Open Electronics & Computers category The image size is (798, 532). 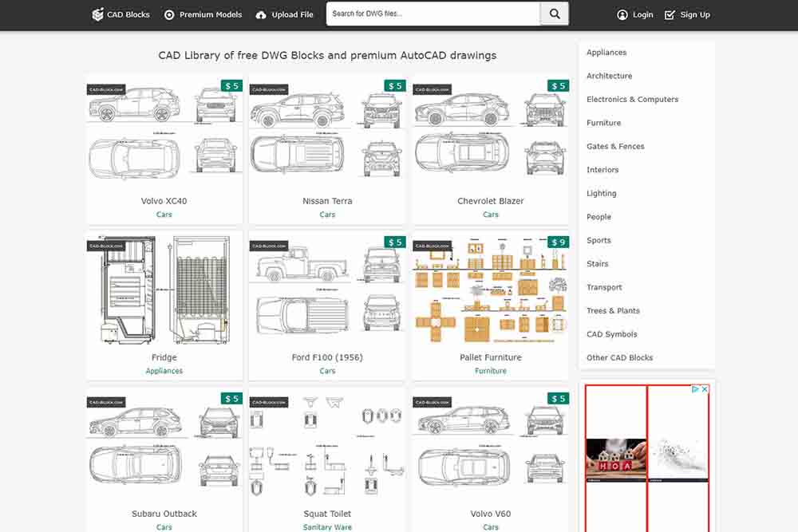pyautogui.click(x=633, y=99)
